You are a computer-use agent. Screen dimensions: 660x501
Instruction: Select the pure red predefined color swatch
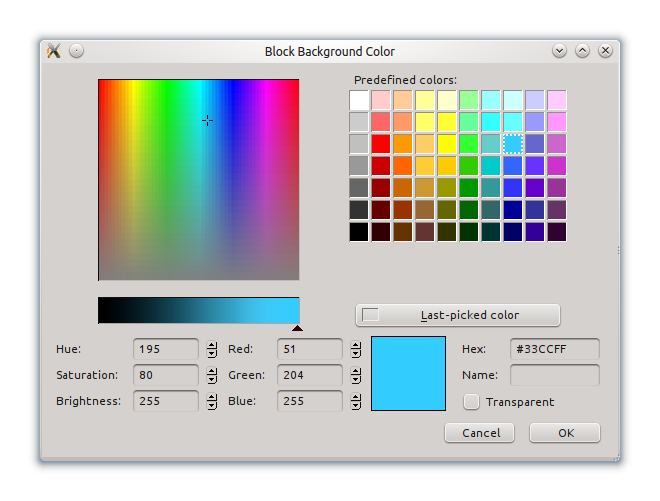point(381,144)
